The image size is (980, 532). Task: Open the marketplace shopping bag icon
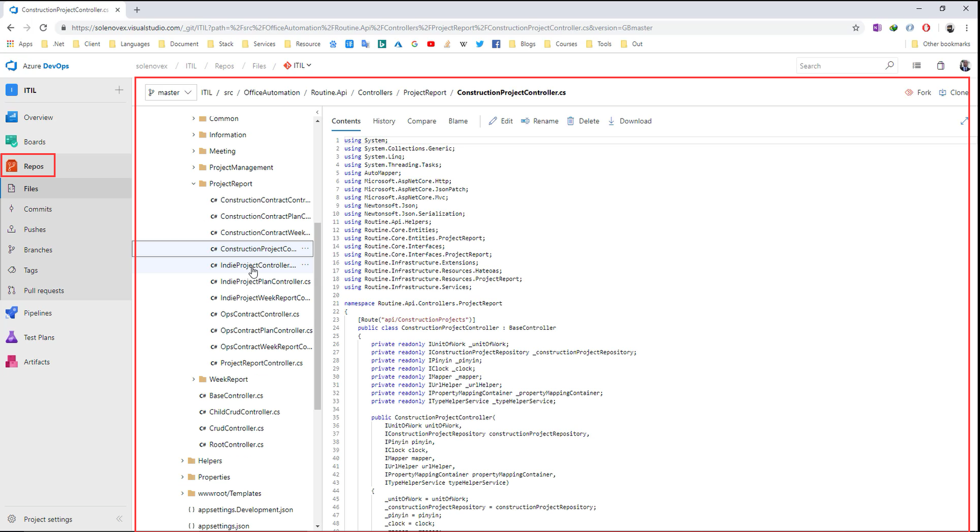[941, 66]
